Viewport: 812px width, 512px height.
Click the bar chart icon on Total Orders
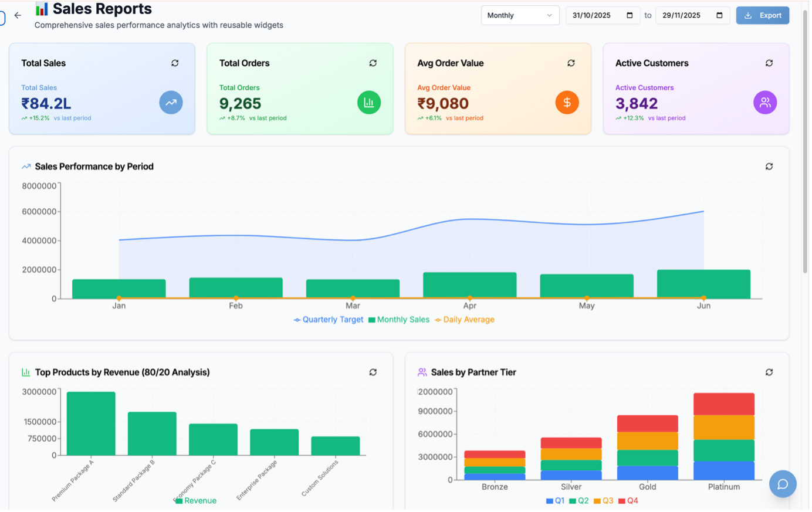point(368,103)
